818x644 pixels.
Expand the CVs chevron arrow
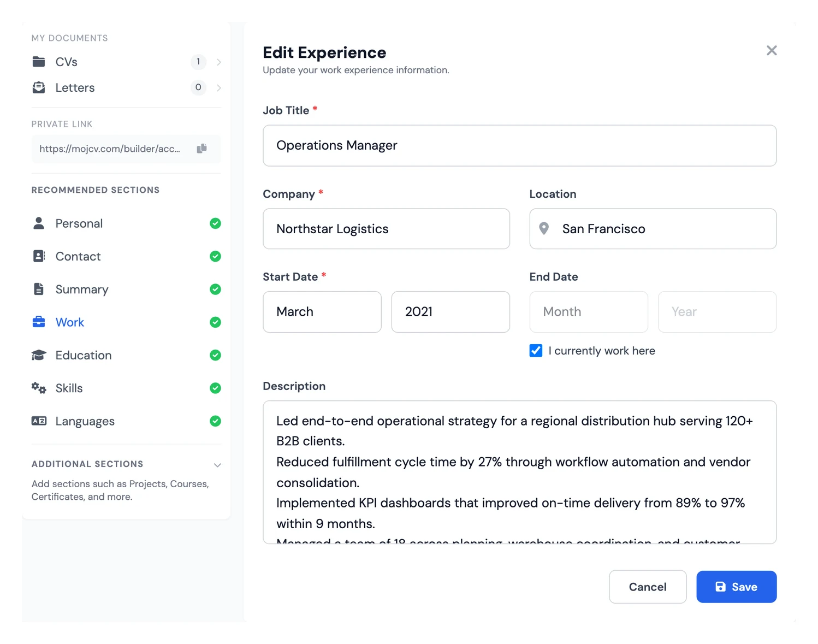click(x=219, y=62)
